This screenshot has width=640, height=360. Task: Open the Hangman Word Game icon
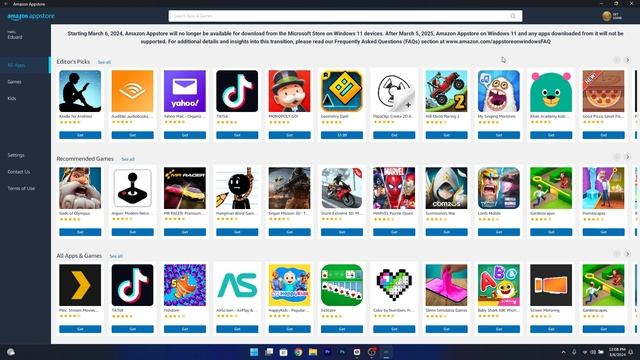click(x=237, y=188)
